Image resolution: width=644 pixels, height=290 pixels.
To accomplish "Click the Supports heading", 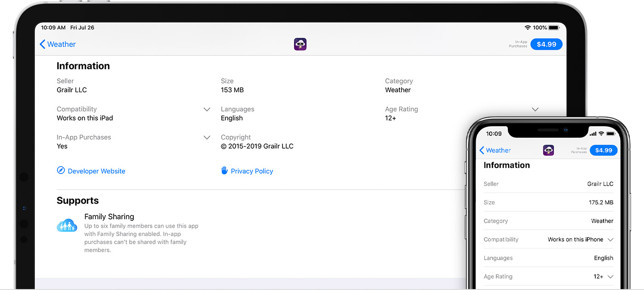I will pyautogui.click(x=78, y=201).
